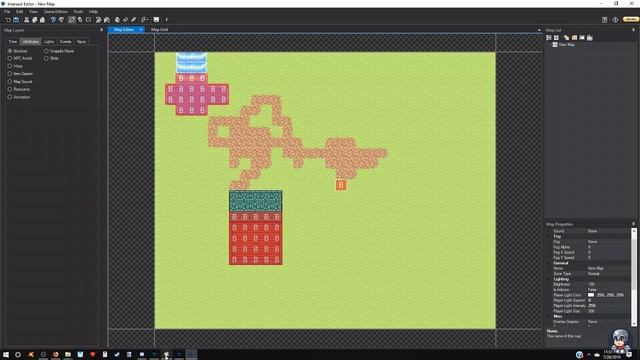Open the Edit menu
This screenshot has height=360, width=640.
point(19,11)
